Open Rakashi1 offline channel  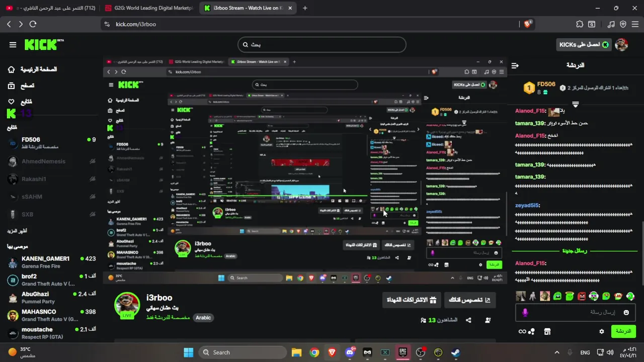click(x=51, y=179)
